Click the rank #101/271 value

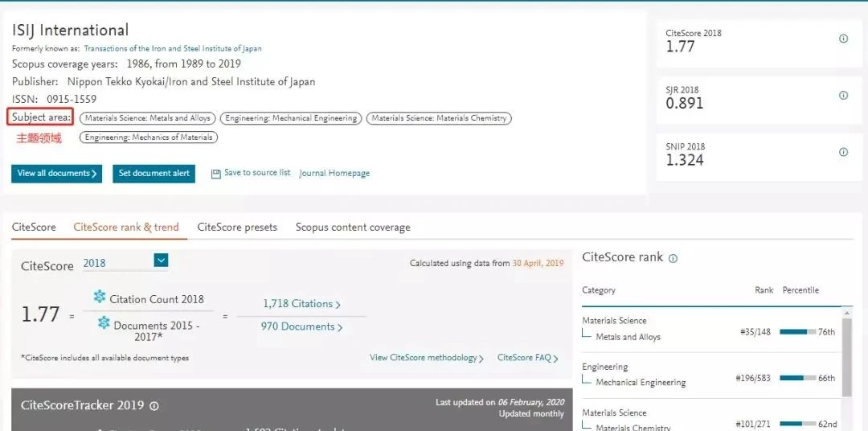(753, 425)
